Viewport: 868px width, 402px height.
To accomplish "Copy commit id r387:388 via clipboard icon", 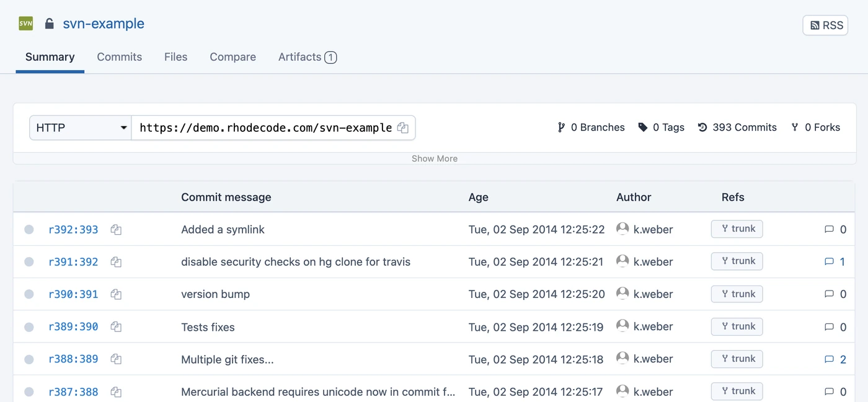I will click(x=116, y=391).
